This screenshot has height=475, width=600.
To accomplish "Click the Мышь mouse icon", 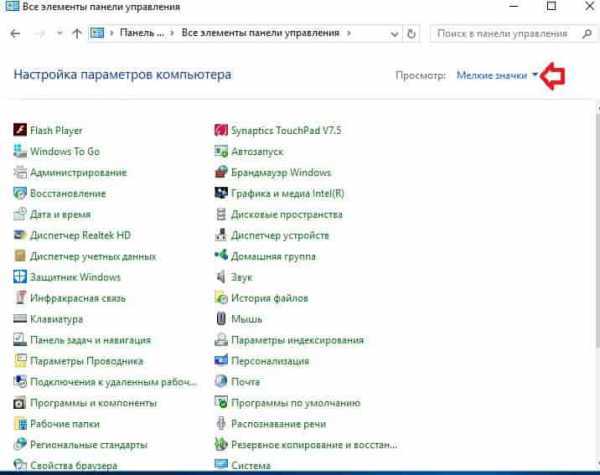I will coord(221,319).
